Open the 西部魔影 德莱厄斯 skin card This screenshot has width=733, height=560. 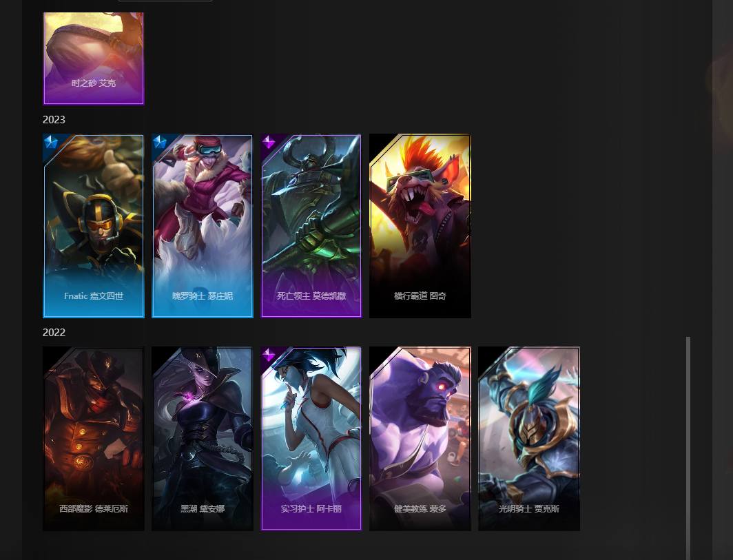[x=94, y=439]
